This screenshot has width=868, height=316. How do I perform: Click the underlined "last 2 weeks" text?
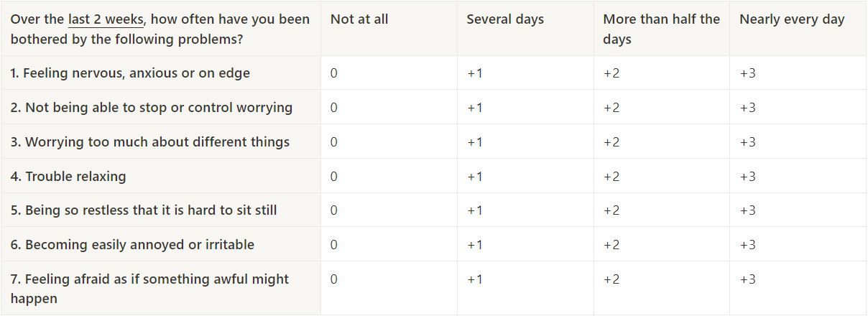(x=106, y=19)
